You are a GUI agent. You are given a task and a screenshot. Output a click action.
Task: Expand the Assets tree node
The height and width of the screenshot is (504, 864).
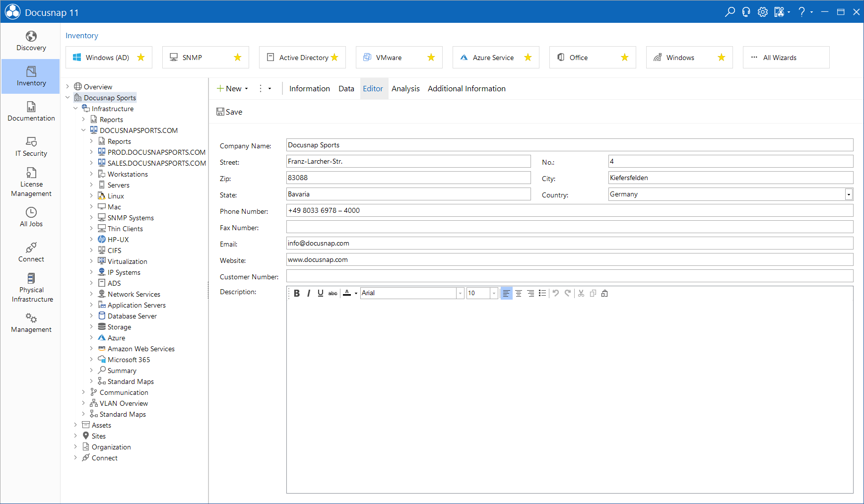pos(75,425)
